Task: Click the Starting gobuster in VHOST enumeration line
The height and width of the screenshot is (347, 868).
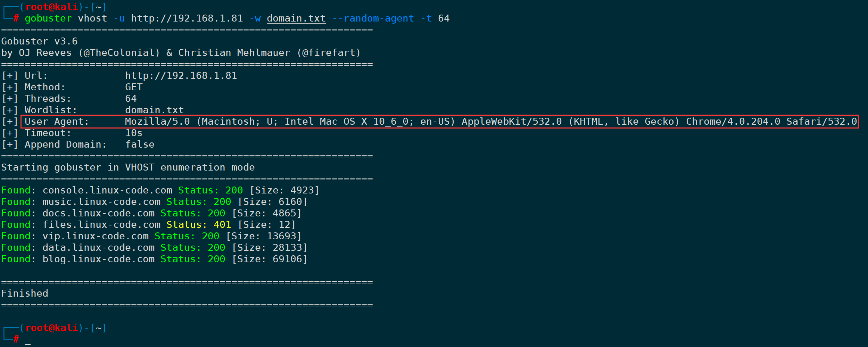Action: [128, 167]
